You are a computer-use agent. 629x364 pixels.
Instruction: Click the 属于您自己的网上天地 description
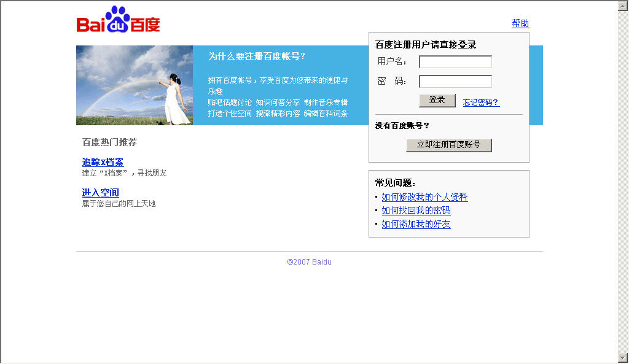tap(119, 204)
